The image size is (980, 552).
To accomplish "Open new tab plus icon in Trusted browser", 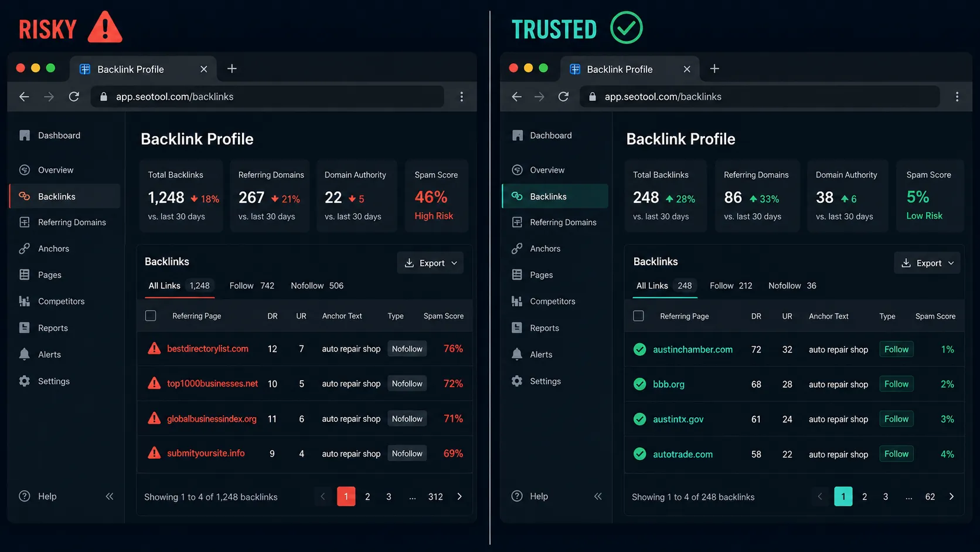I will point(714,69).
